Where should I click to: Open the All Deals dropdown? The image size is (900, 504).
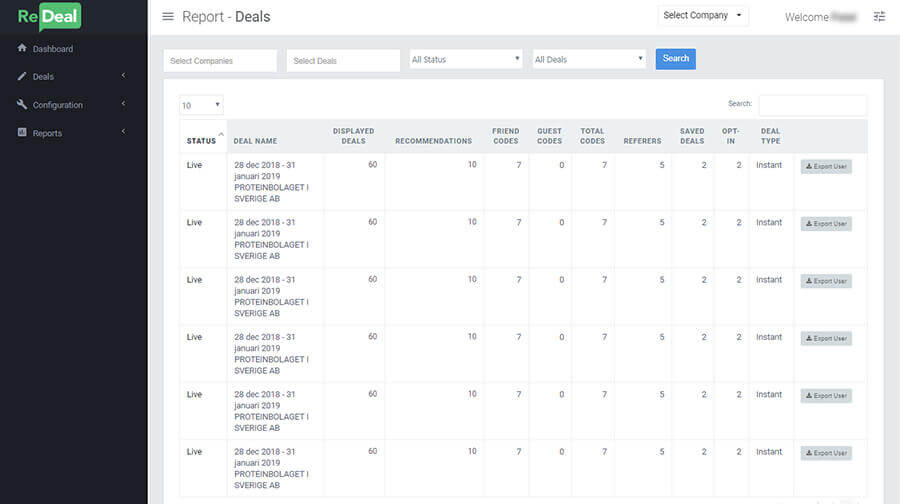pos(589,59)
